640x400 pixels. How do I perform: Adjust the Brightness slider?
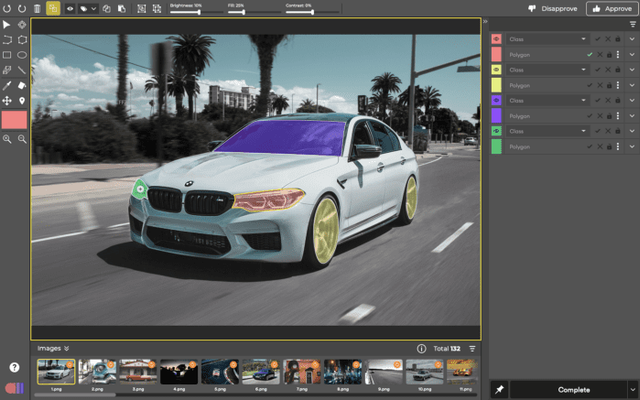pyautogui.click(x=196, y=12)
